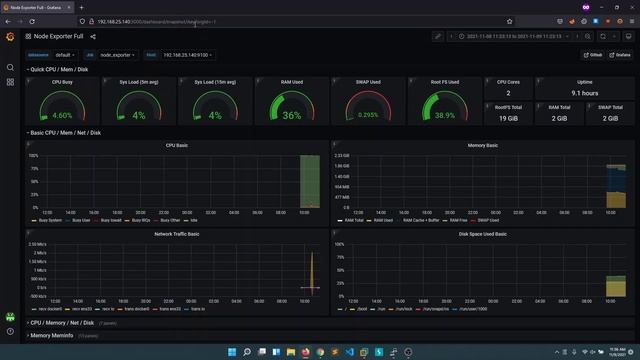Image resolution: width=640 pixels, height=360 pixels.
Task: Click the Node Exporter Full dashboard title
Action: tap(58, 36)
